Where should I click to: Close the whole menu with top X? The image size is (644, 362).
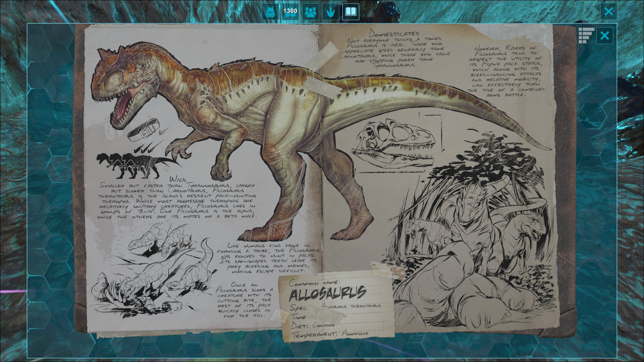click(x=608, y=12)
